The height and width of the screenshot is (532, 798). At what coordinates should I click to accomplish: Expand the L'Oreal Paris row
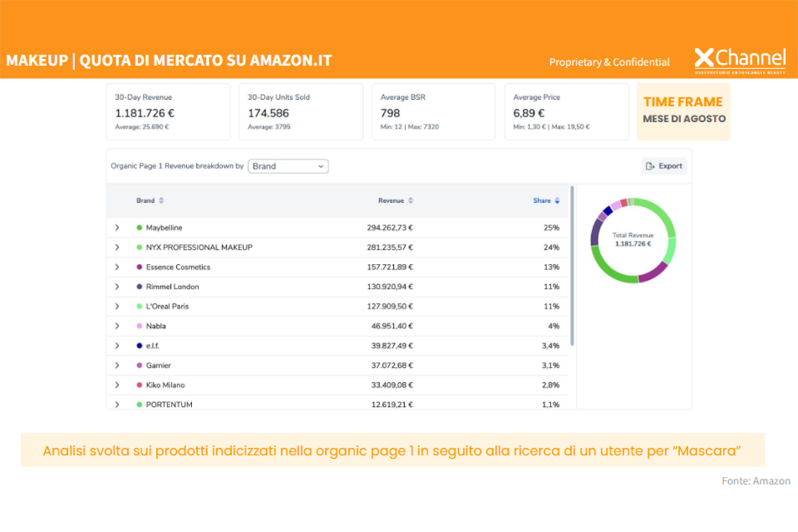click(x=117, y=307)
